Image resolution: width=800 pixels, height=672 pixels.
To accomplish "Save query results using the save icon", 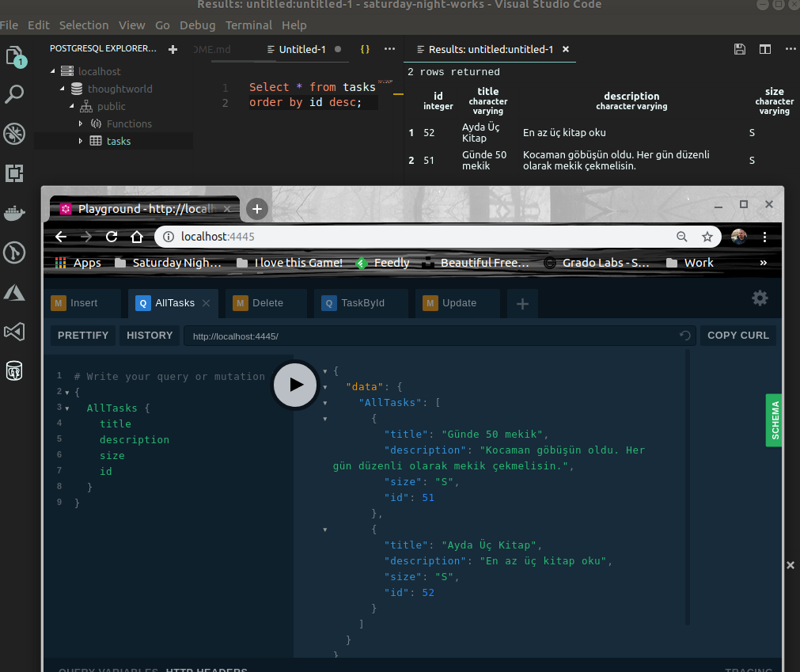I will (x=740, y=49).
